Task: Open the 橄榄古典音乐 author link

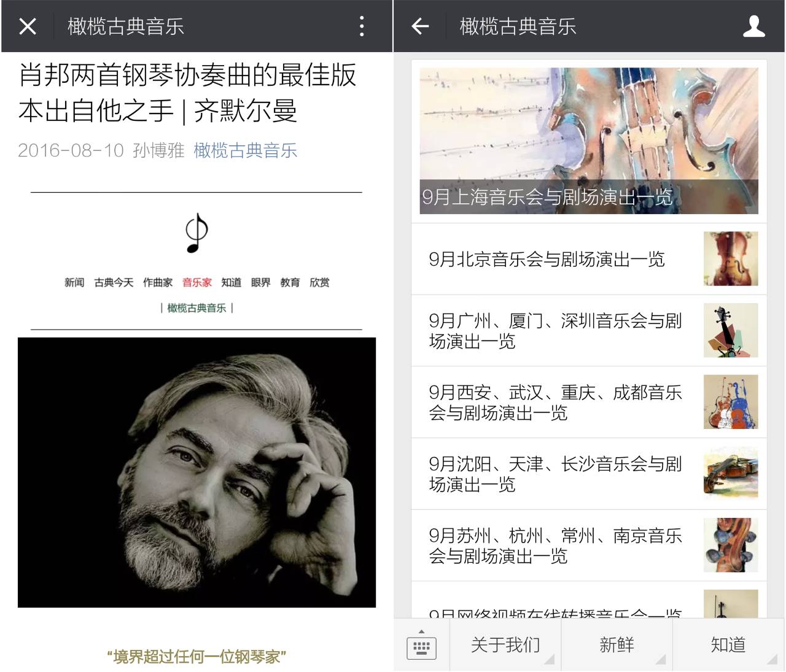Action: coord(246,150)
